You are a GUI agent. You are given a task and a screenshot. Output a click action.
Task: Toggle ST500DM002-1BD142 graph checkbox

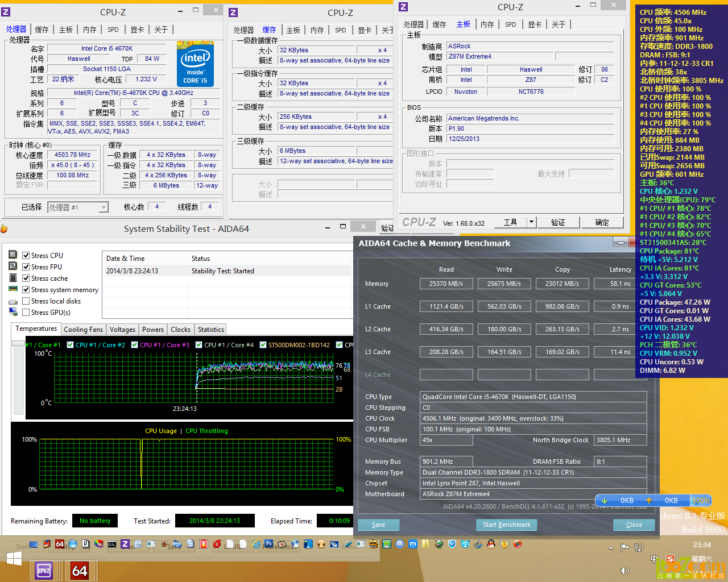coord(263,344)
